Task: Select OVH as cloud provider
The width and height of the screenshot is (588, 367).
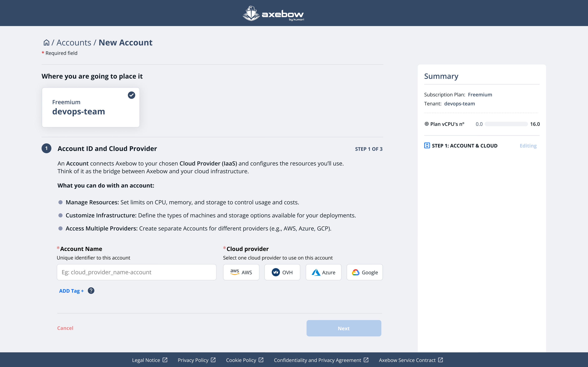Action: coord(282,272)
